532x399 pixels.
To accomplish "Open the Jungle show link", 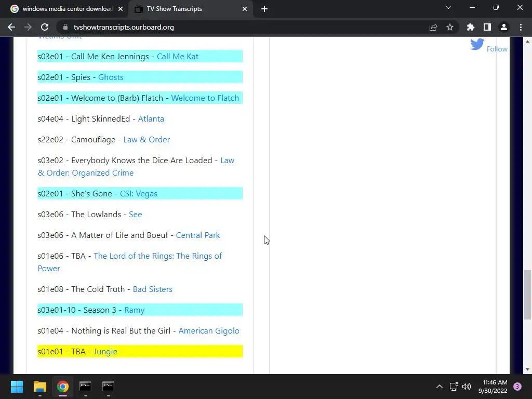I will tap(105, 352).
